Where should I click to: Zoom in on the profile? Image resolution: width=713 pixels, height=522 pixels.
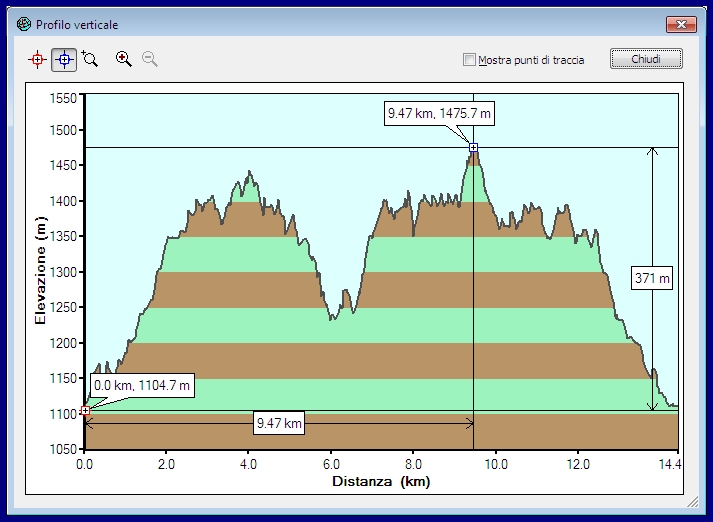123,59
